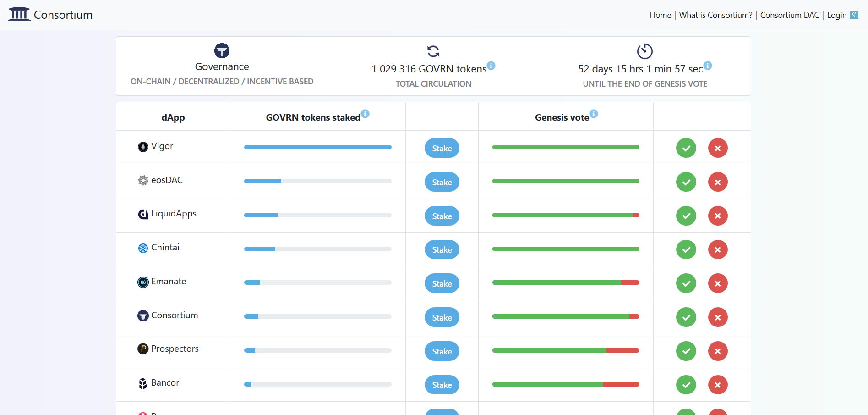Approve LiquidApps with the green check
This screenshot has width=868, height=415.
tap(686, 216)
